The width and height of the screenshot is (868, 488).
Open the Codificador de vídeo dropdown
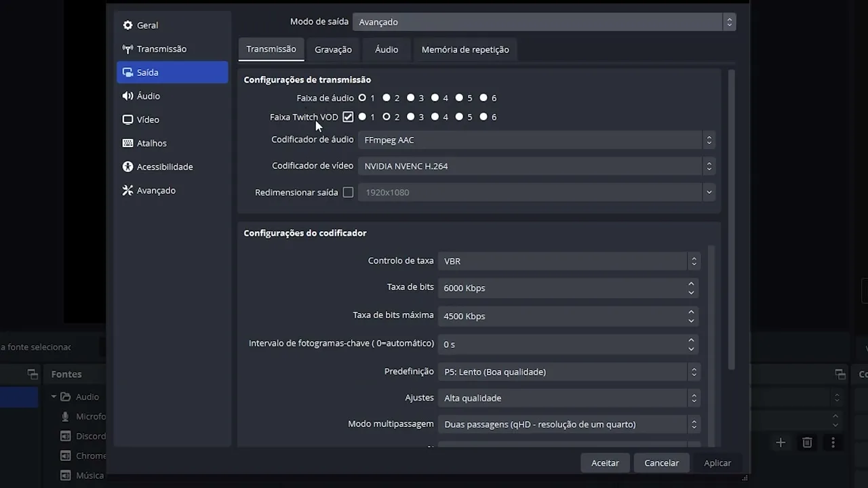(x=536, y=166)
